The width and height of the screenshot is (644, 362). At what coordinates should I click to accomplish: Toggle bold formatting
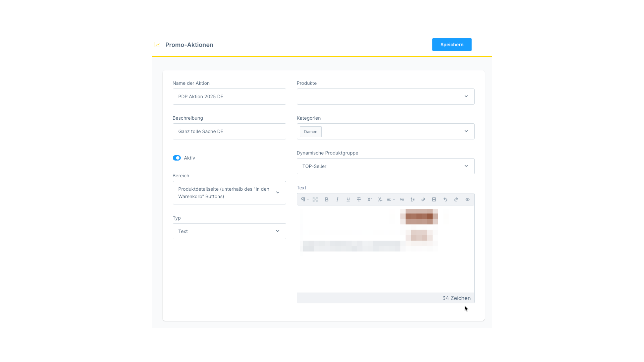327,199
